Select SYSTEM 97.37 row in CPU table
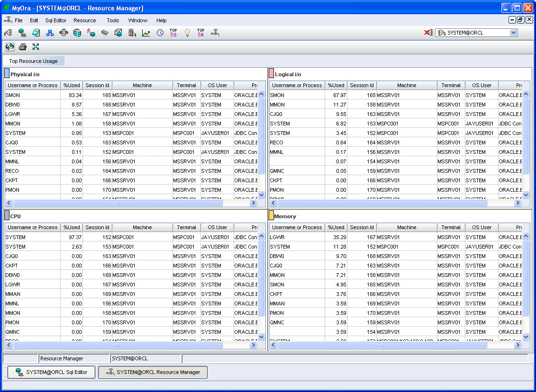The image size is (536, 392). pyautogui.click(x=131, y=237)
